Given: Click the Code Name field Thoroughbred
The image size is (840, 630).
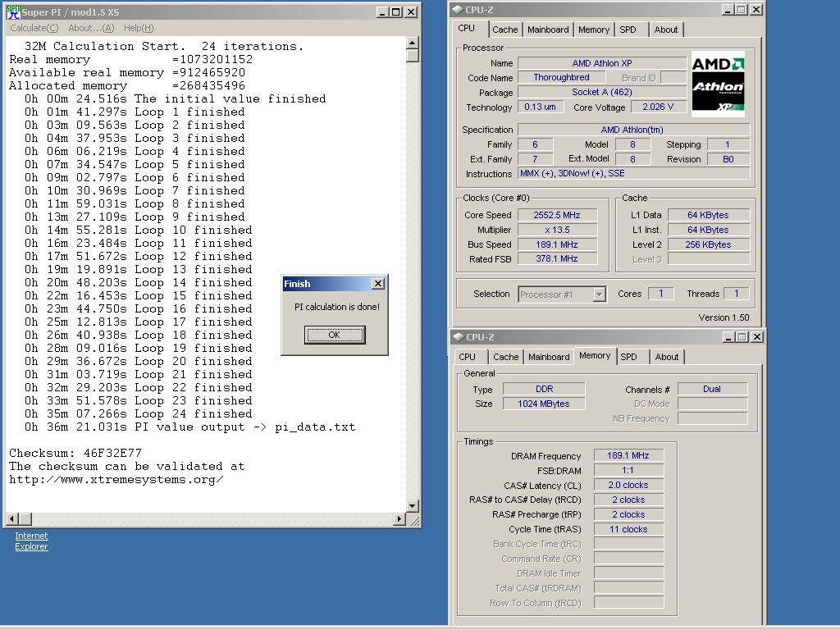Looking at the screenshot, I should pyautogui.click(x=561, y=78).
